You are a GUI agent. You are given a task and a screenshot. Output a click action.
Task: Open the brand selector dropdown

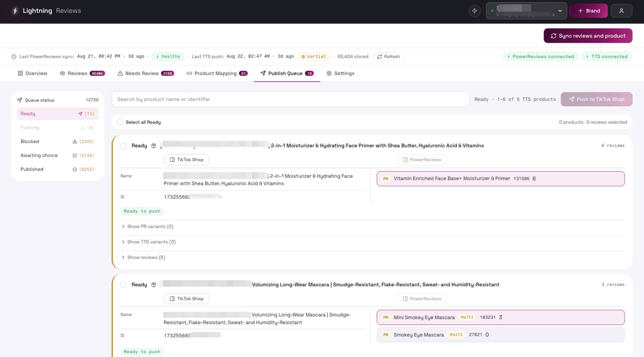tap(526, 11)
